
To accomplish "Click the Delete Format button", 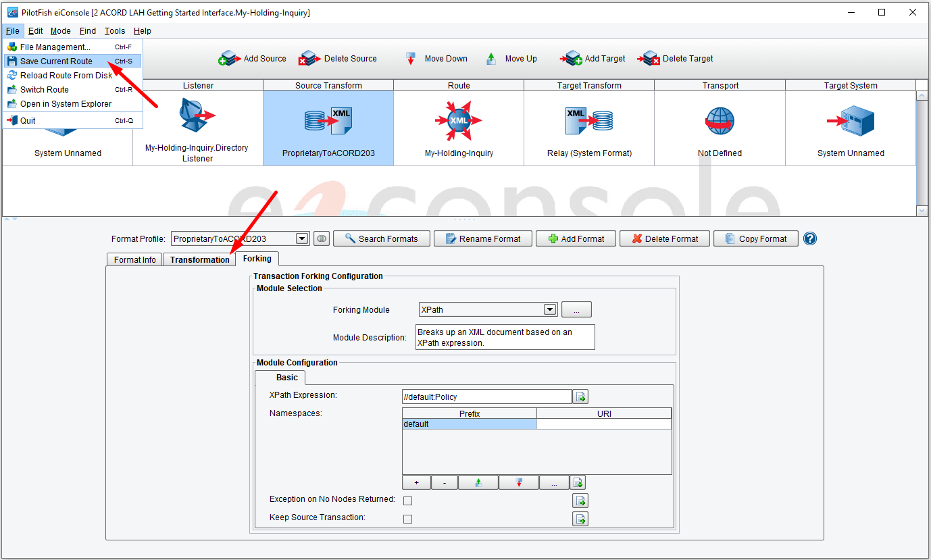I will coord(664,238).
